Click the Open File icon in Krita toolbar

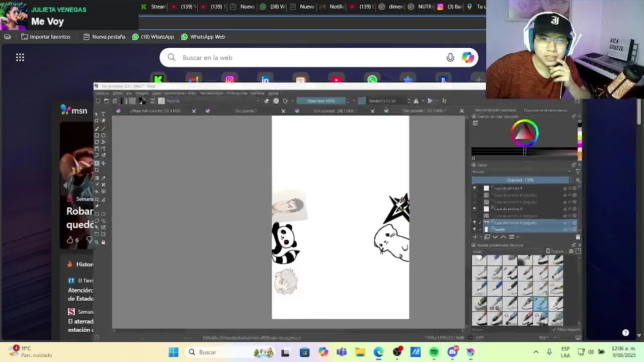tap(106, 101)
